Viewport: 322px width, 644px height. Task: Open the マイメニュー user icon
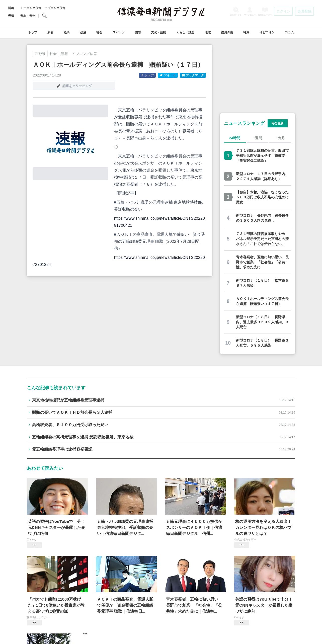(x=250, y=11)
